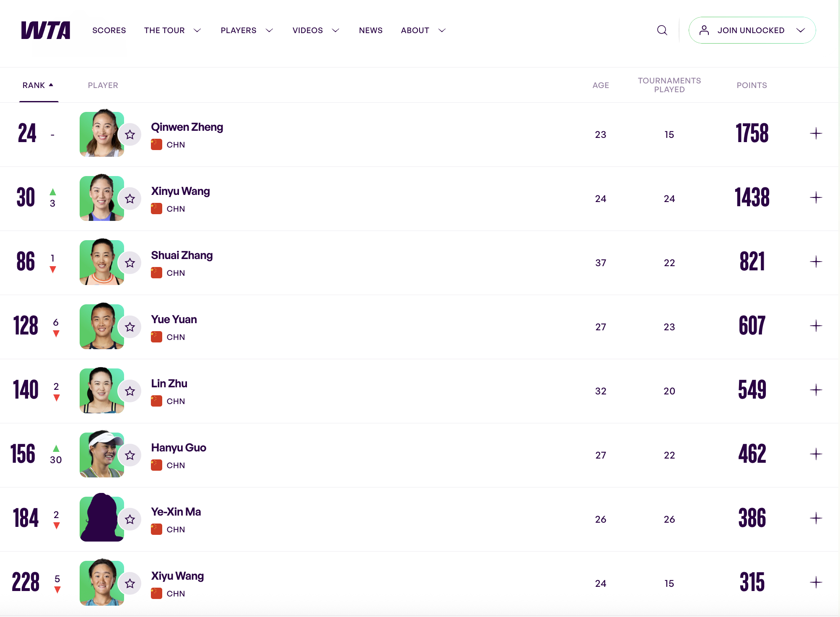Expand details for Yue Yuan row
The image size is (840, 617).
[x=816, y=326]
